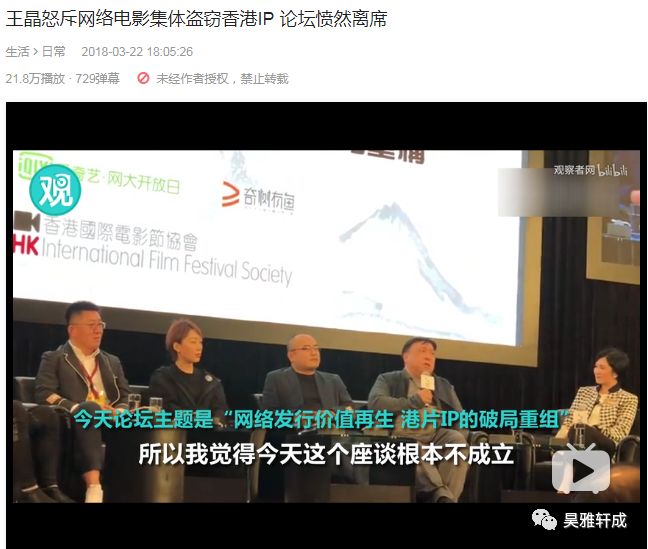Viewport: 648px width, 549px height.
Task: Open the 生活 category link
Action: point(17,52)
